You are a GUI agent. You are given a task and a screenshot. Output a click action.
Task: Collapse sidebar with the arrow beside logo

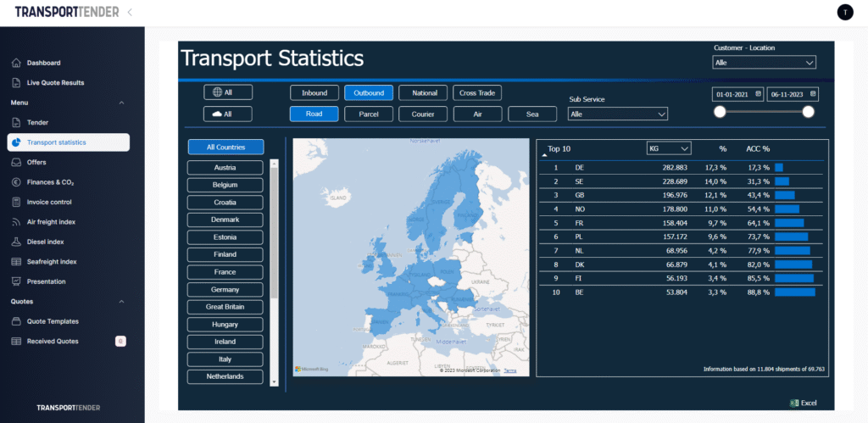[x=130, y=12]
